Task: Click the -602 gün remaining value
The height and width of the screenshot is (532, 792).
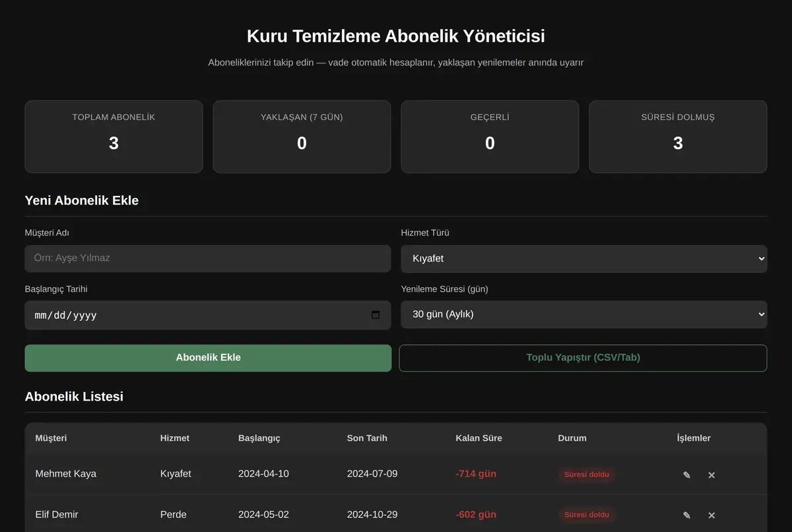Action: pyautogui.click(x=476, y=514)
